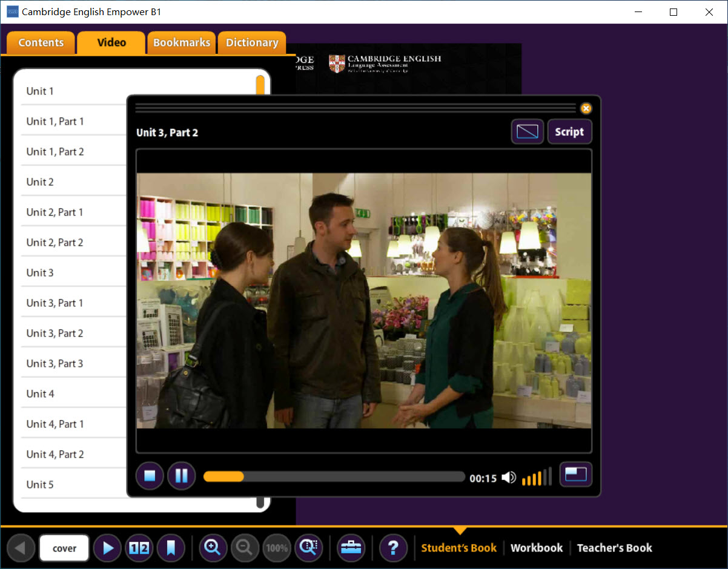Click the video list scrollbar thumb

coord(260,85)
